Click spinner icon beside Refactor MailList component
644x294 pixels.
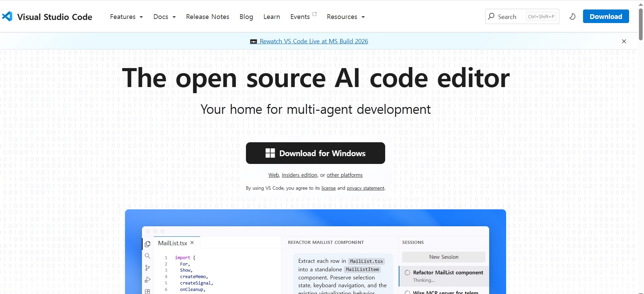[x=408, y=273]
